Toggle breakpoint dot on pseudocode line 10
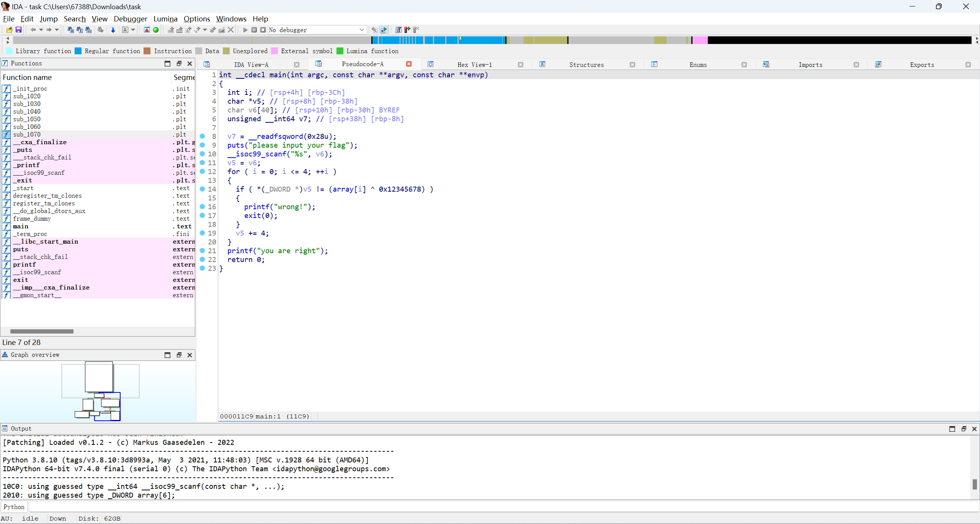 point(203,154)
